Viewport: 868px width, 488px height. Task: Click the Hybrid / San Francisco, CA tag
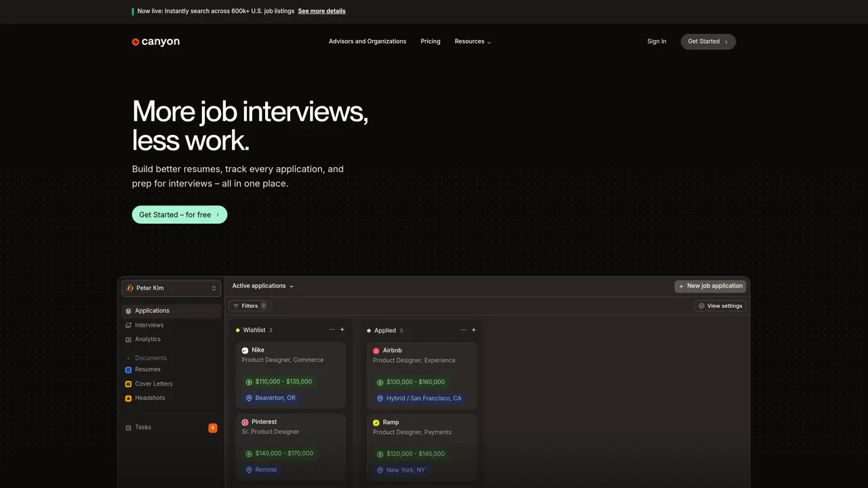coord(419,399)
